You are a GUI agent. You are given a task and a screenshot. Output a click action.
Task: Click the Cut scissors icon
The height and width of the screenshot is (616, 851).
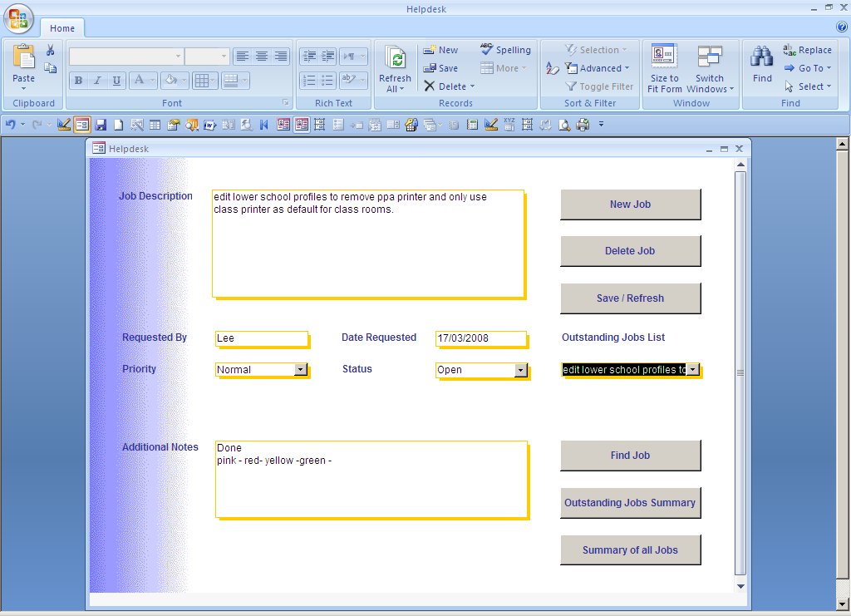point(50,50)
